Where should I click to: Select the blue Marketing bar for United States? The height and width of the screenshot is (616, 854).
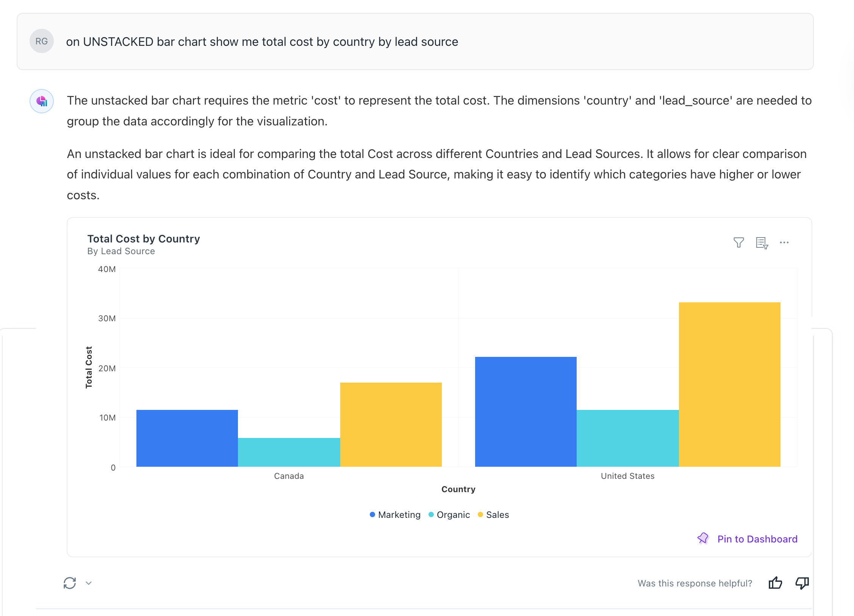pyautogui.click(x=526, y=412)
